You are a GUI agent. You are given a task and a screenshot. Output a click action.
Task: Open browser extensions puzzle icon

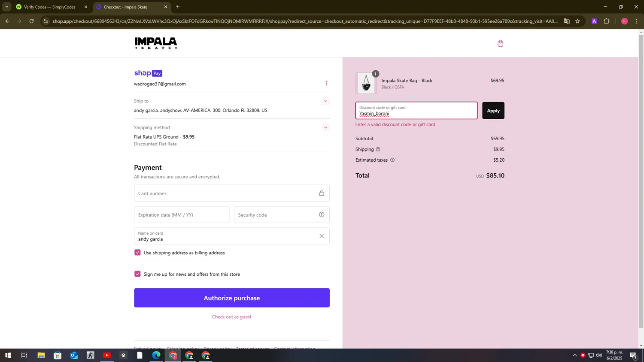click(607, 21)
